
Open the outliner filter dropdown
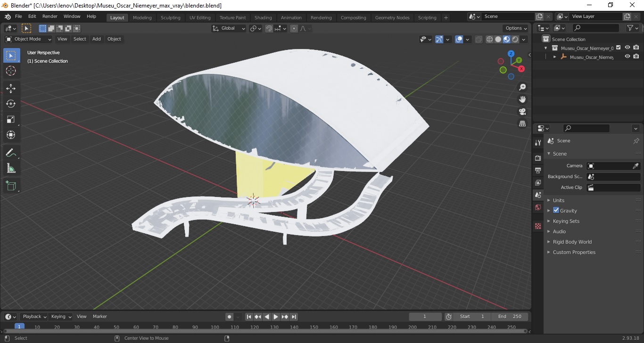click(633, 28)
